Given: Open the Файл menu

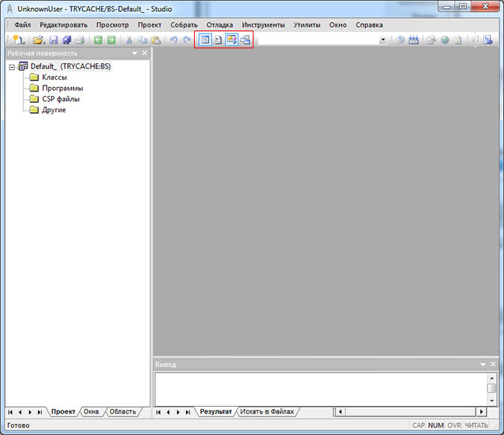Looking at the screenshot, I should (x=22, y=25).
